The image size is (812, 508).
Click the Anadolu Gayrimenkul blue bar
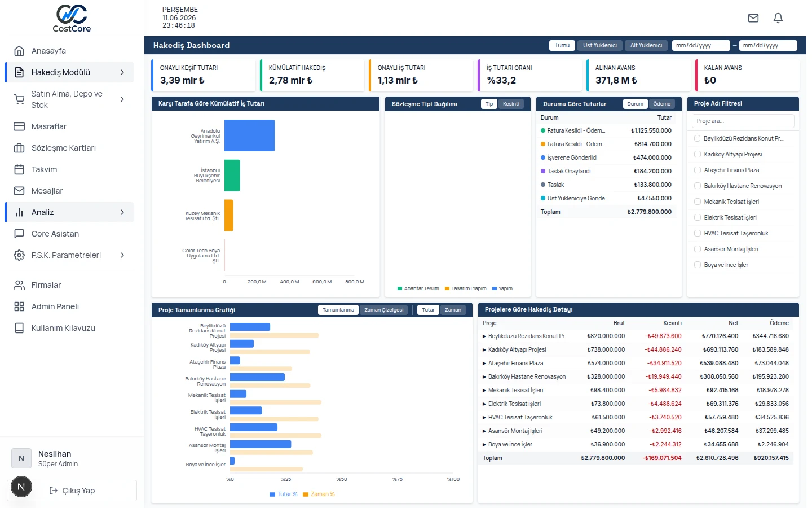250,135
